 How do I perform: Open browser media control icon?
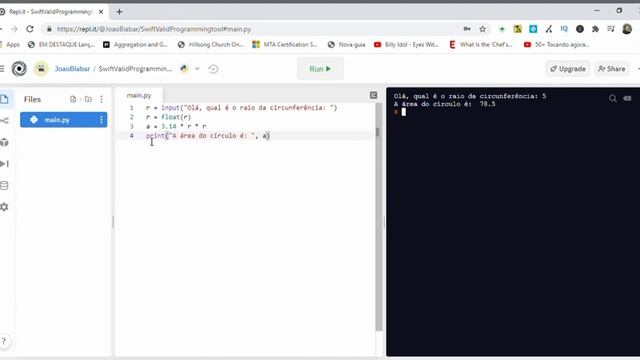tap(611, 29)
